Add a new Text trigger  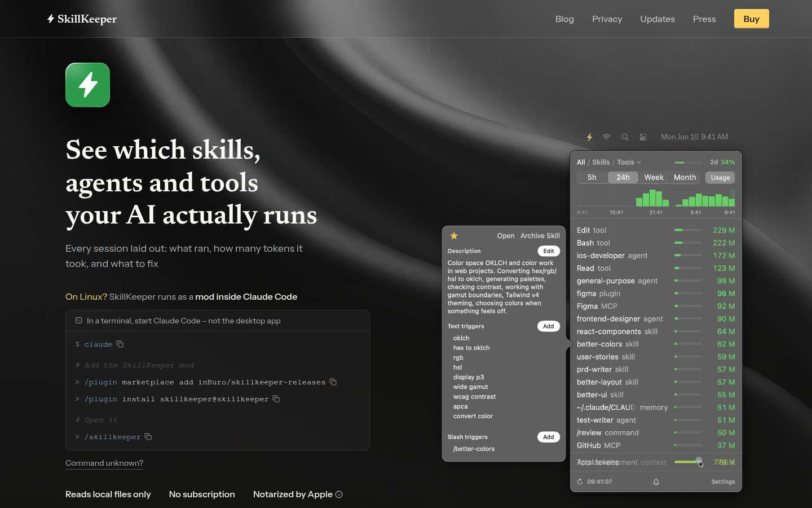[x=549, y=326]
